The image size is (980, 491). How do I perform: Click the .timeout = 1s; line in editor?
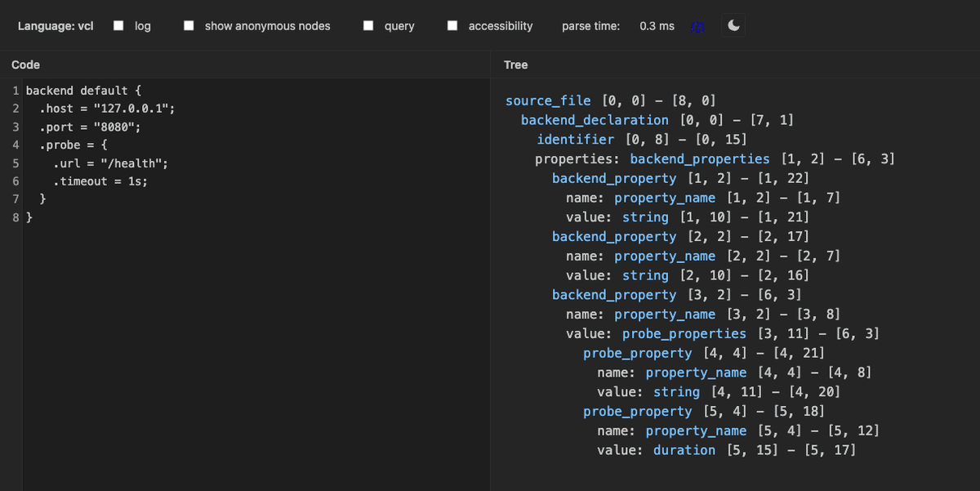click(100, 181)
